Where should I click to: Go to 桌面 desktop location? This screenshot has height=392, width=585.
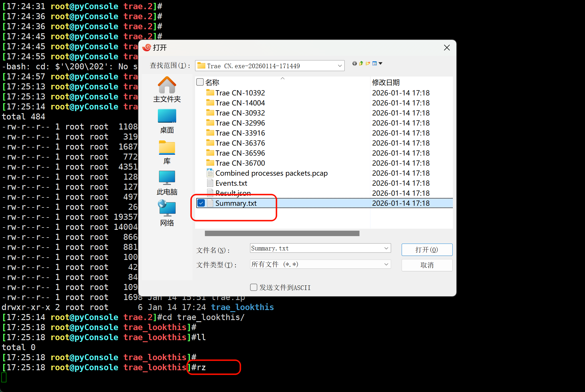(167, 121)
